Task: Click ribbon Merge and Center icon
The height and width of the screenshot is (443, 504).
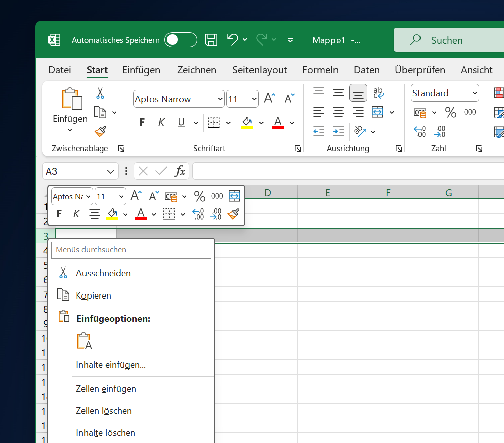Action: (377, 112)
